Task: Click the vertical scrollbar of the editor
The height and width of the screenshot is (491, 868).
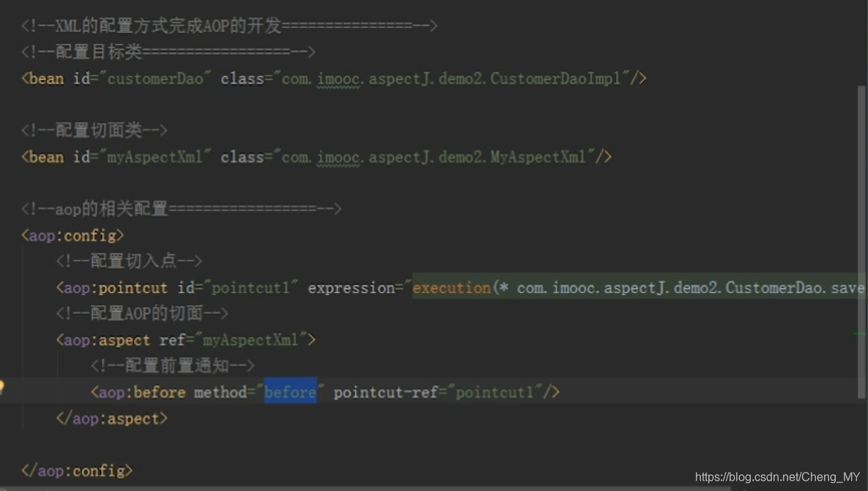Action: (x=861, y=241)
